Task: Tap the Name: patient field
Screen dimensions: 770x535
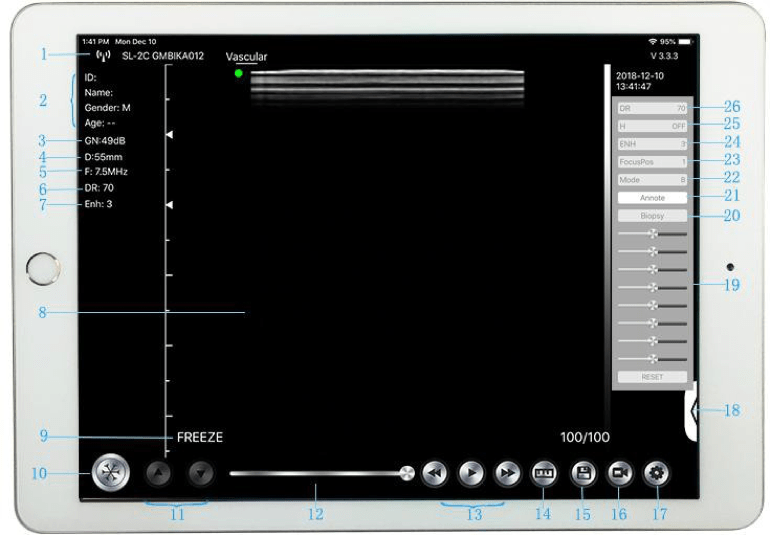Action: (x=98, y=92)
